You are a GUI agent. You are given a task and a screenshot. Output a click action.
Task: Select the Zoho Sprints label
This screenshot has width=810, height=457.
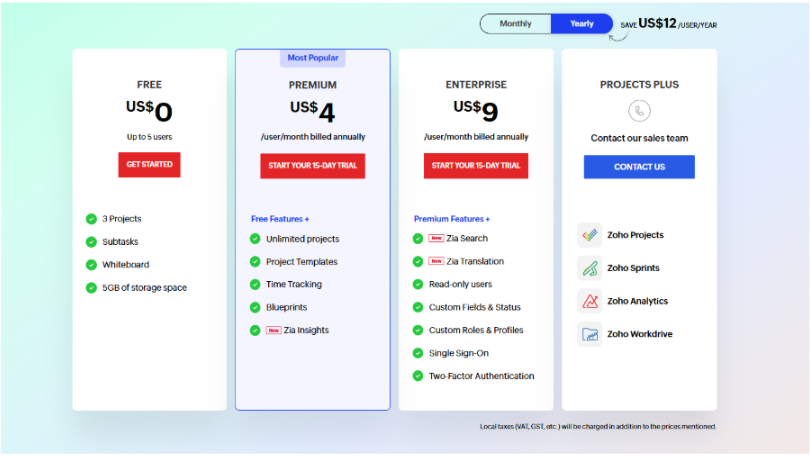click(x=633, y=268)
